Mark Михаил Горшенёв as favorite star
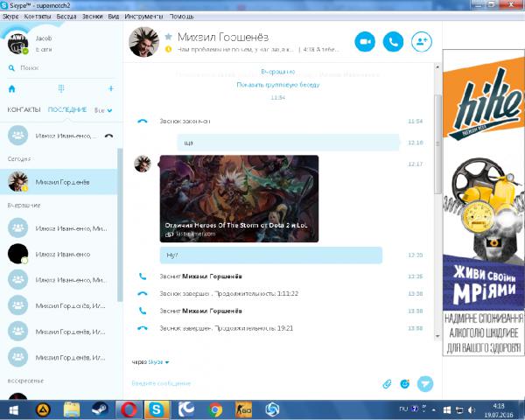The image size is (525, 420). pos(168,36)
